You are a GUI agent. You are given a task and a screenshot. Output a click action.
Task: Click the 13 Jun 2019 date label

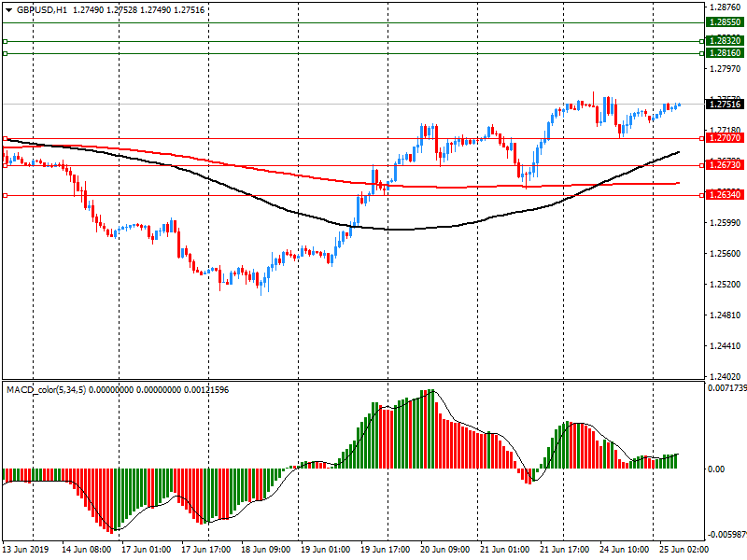(25, 550)
